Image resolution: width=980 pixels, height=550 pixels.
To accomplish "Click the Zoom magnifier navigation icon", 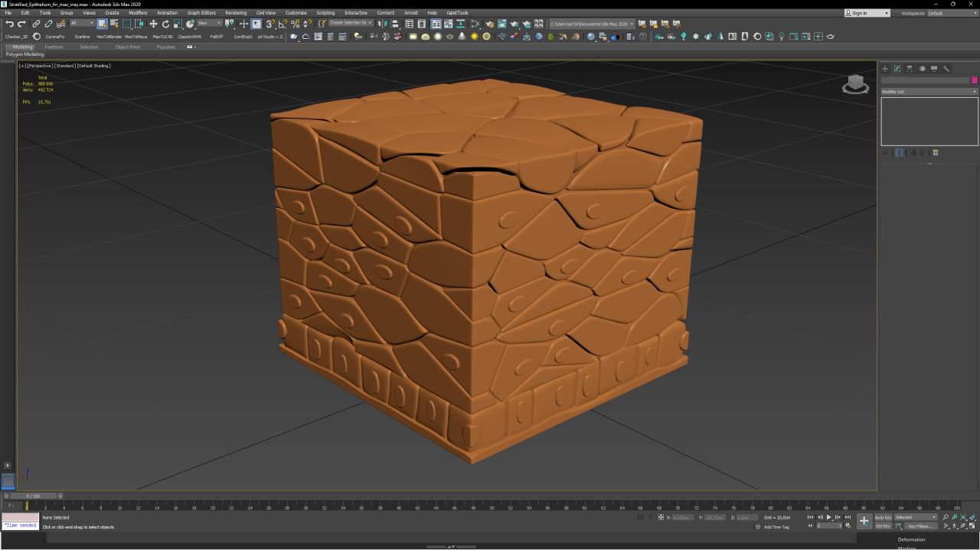I will [x=946, y=517].
